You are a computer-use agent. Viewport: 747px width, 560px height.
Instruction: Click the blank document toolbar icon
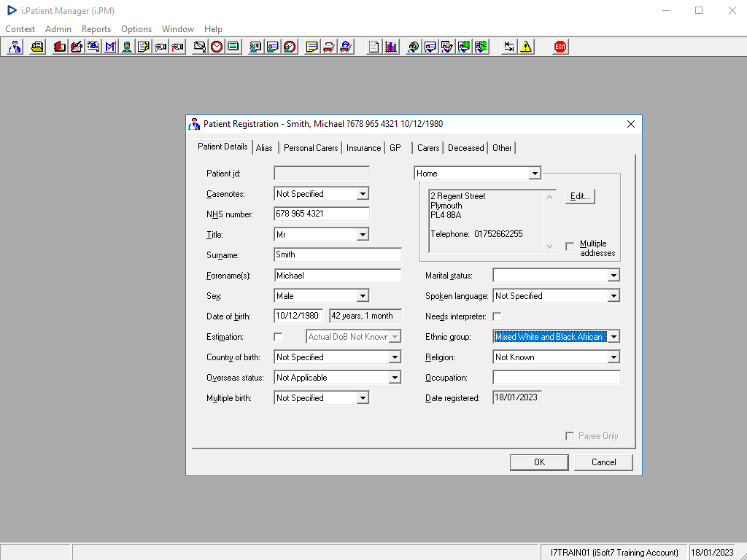(374, 47)
